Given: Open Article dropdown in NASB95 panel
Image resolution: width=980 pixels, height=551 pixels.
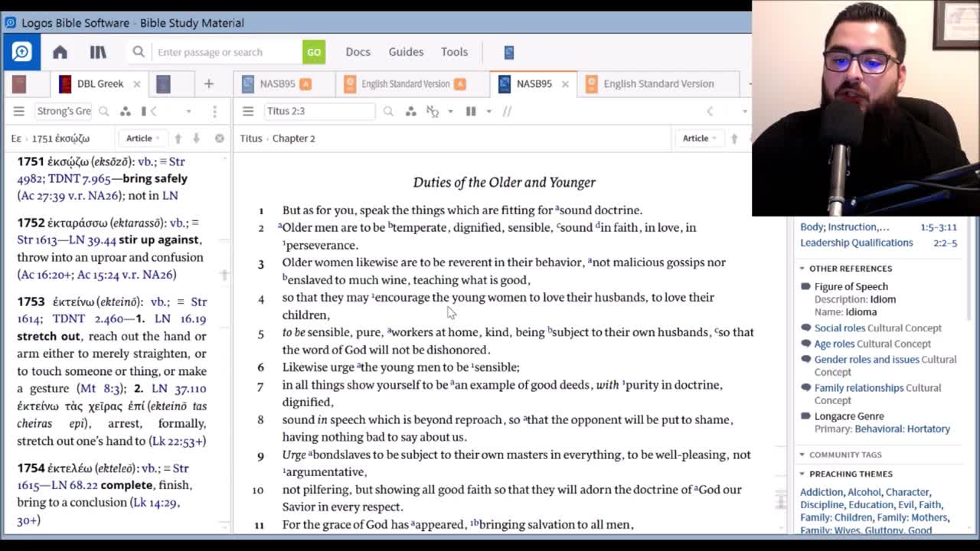Looking at the screenshot, I should click(x=698, y=138).
